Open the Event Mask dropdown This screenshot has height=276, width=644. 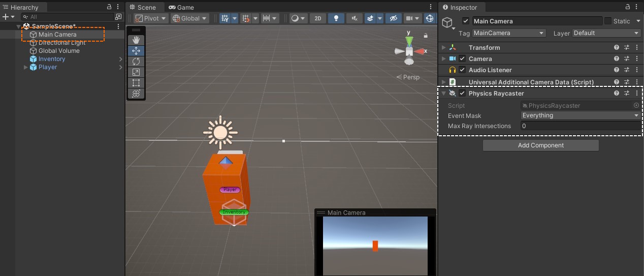click(x=581, y=115)
